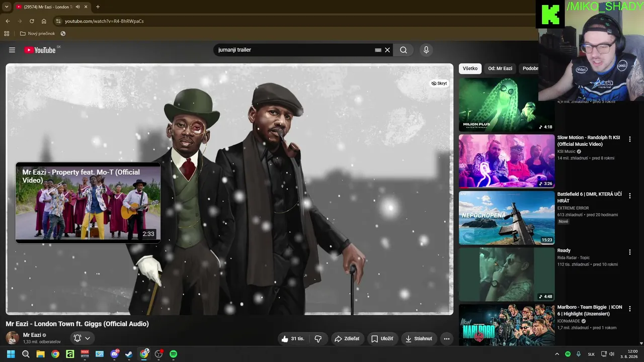Open options menu for Battlefield 6 video
The image size is (644, 362).
(x=629, y=196)
